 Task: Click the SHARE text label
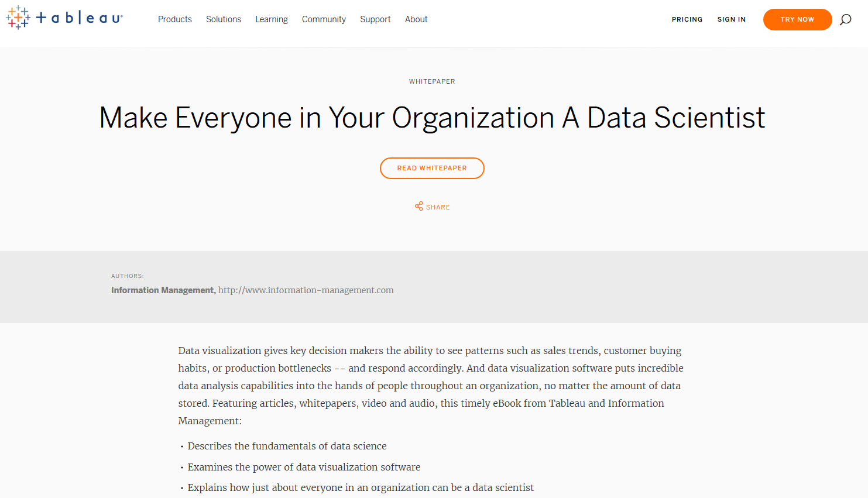tap(438, 207)
